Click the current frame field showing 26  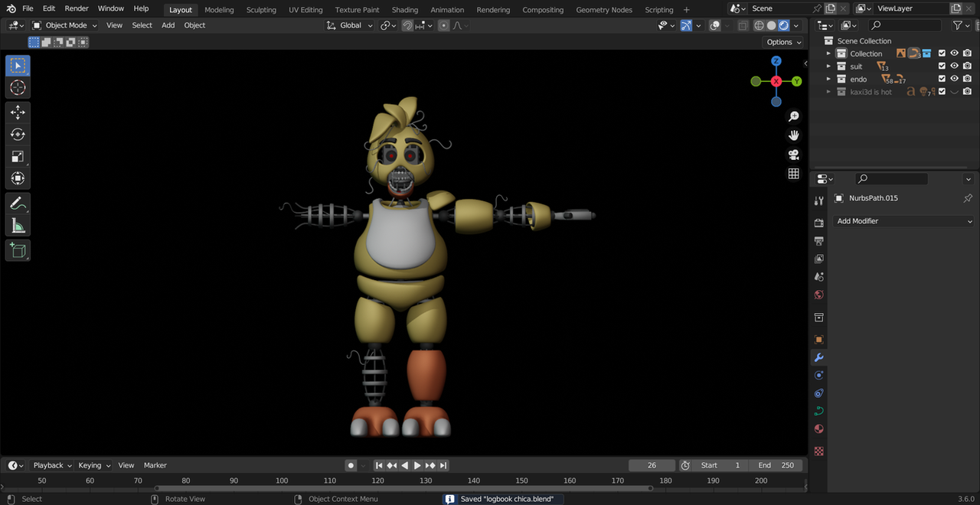pos(652,465)
